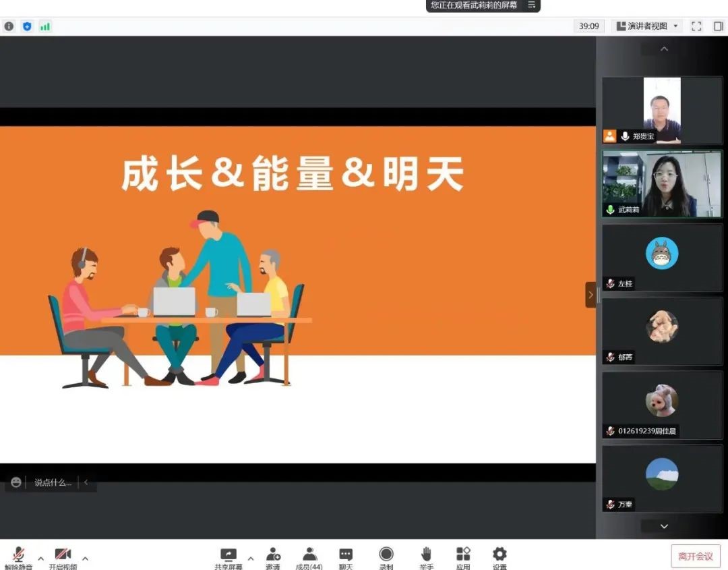Viewport: 728px width, 570px height.
Task: Open meeting settings (设置) gear
Action: (x=499, y=555)
